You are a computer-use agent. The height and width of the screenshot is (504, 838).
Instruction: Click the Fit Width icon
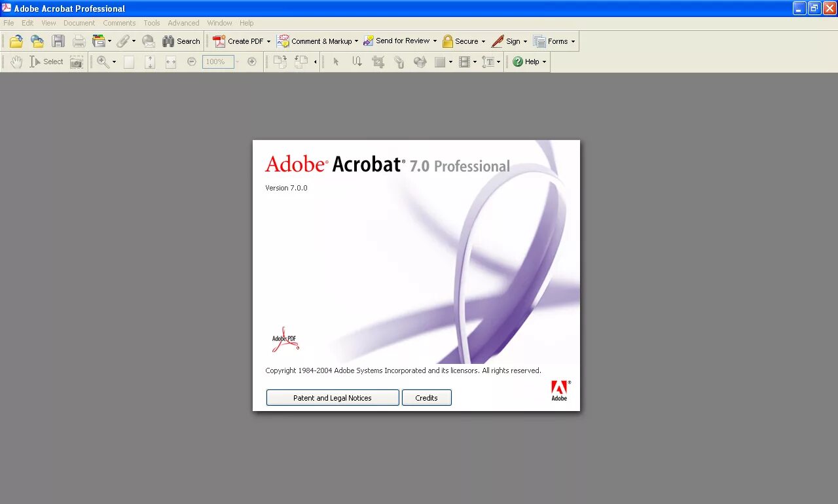coord(171,62)
